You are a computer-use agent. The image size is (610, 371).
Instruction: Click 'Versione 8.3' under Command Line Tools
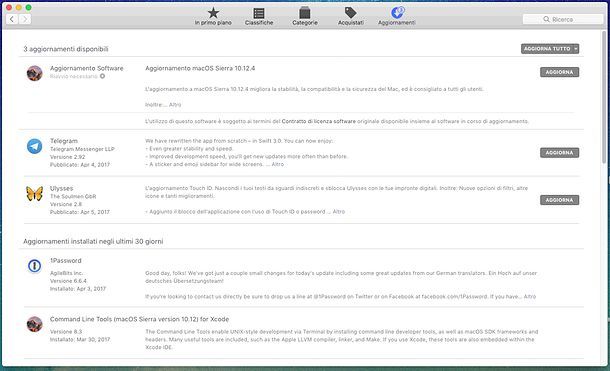point(66,332)
